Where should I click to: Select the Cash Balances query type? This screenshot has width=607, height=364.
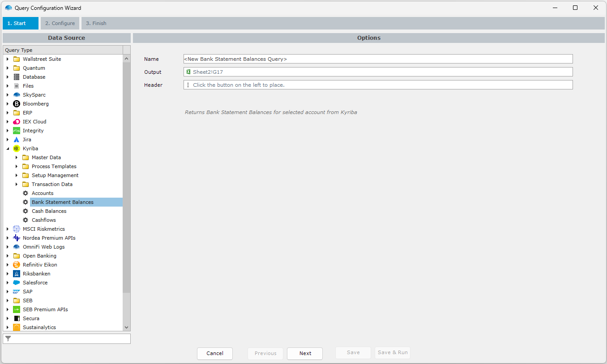point(49,211)
